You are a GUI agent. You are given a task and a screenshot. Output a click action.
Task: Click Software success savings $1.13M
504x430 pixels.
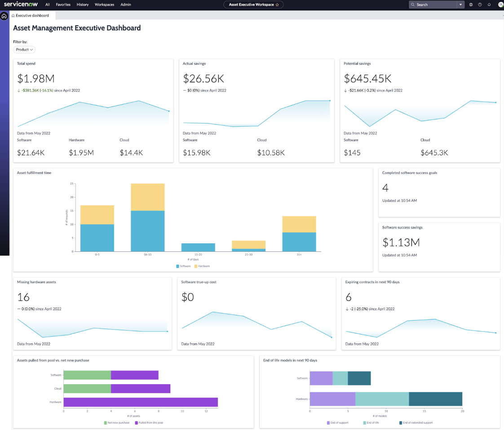(401, 242)
